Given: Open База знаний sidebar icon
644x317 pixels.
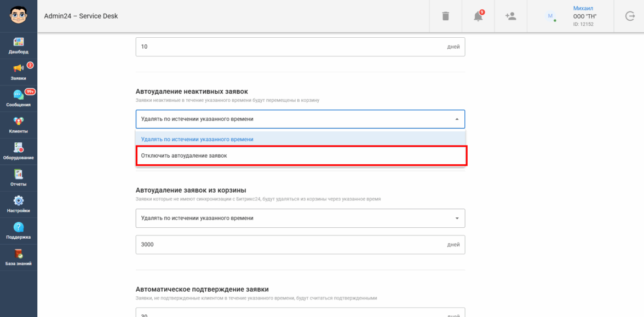Looking at the screenshot, I should point(19,254).
